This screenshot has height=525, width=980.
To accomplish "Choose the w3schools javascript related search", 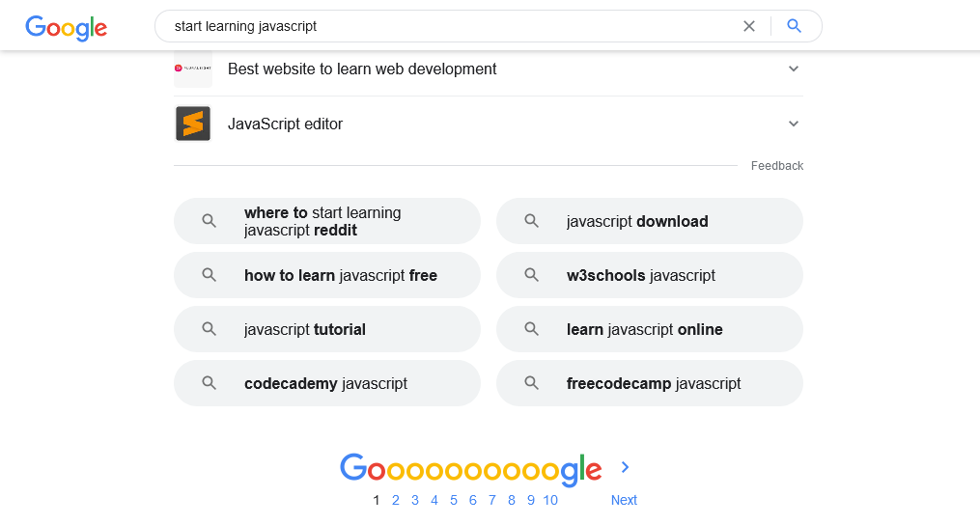I will pos(650,275).
